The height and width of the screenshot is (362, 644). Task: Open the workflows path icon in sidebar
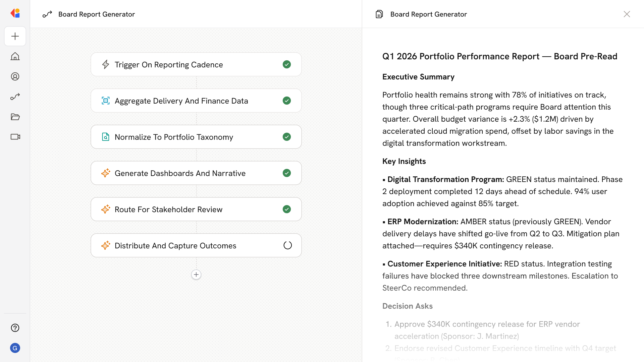(15, 97)
